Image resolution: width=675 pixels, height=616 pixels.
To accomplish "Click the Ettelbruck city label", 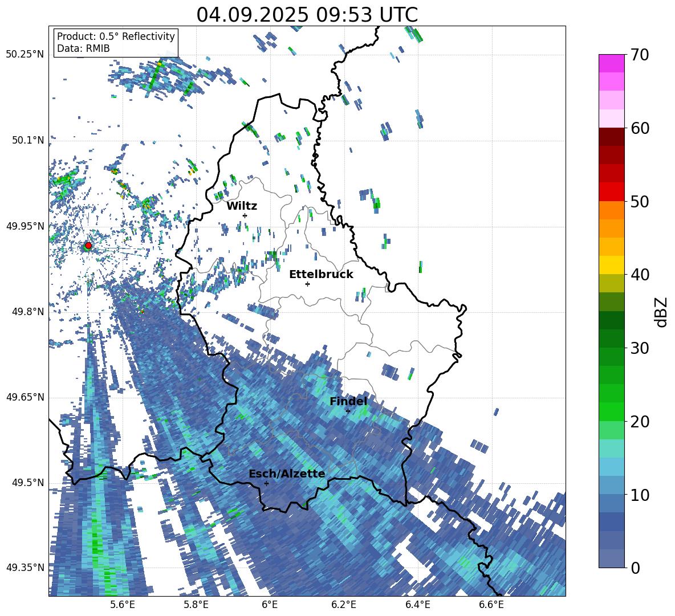I will (x=321, y=275).
